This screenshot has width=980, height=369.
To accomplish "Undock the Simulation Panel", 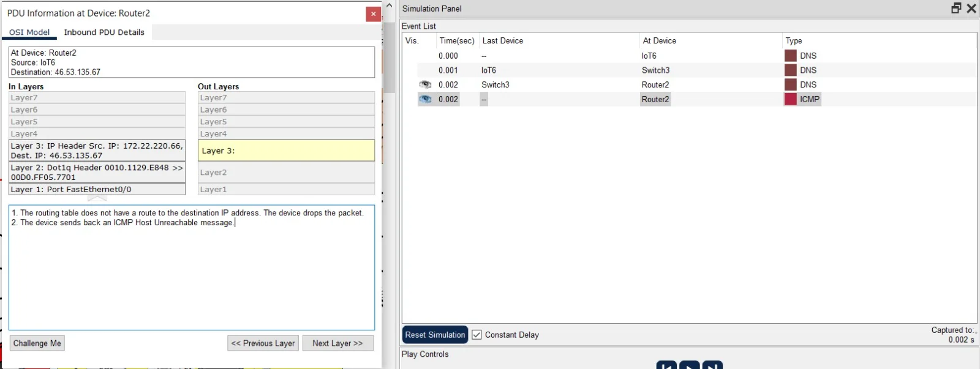I will 956,8.
